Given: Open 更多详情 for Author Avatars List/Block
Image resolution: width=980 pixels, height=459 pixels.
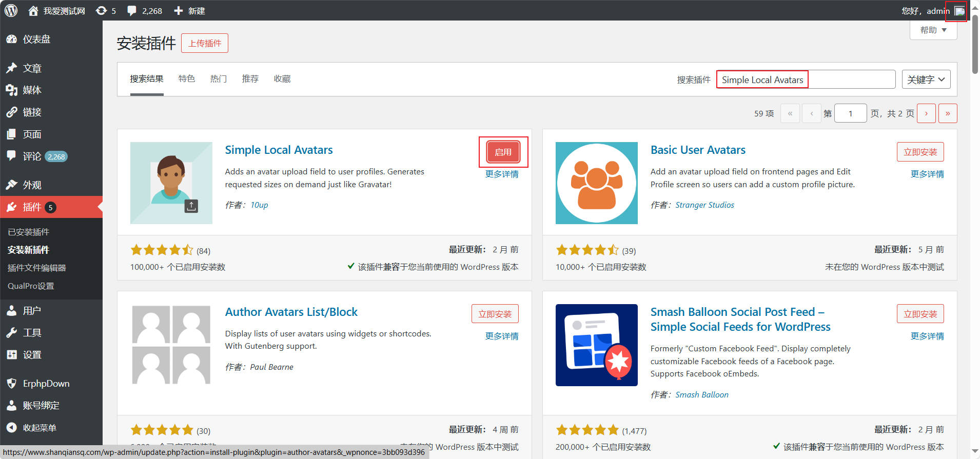Looking at the screenshot, I should tap(502, 336).
